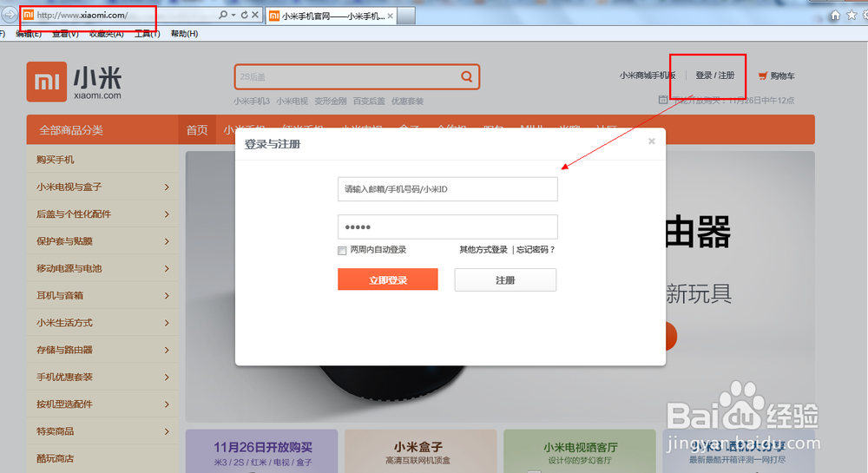Image resolution: width=868 pixels, height=473 pixels.
Task: Click 忘记密码？ link
Action: point(536,250)
